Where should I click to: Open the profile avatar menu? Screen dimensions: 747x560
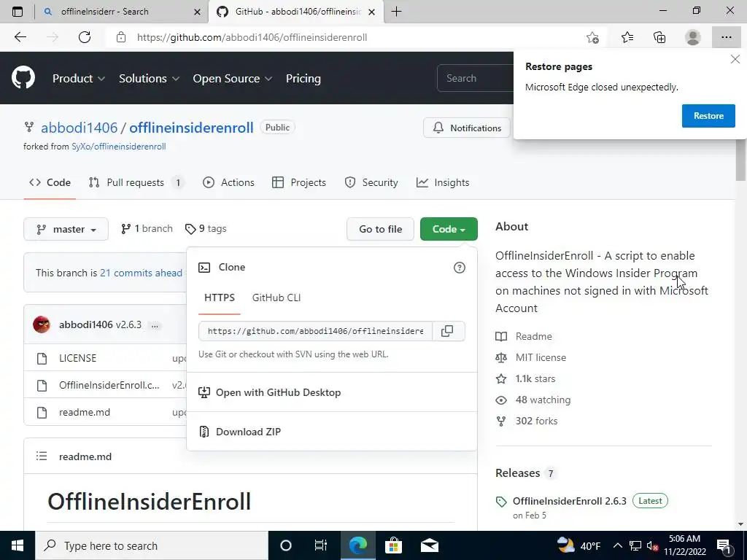click(x=693, y=37)
